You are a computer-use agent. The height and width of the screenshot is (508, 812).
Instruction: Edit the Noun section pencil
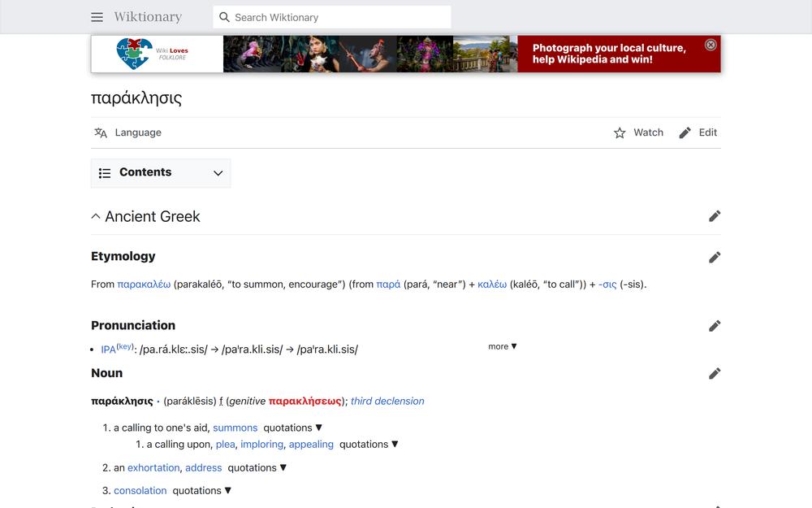(715, 374)
